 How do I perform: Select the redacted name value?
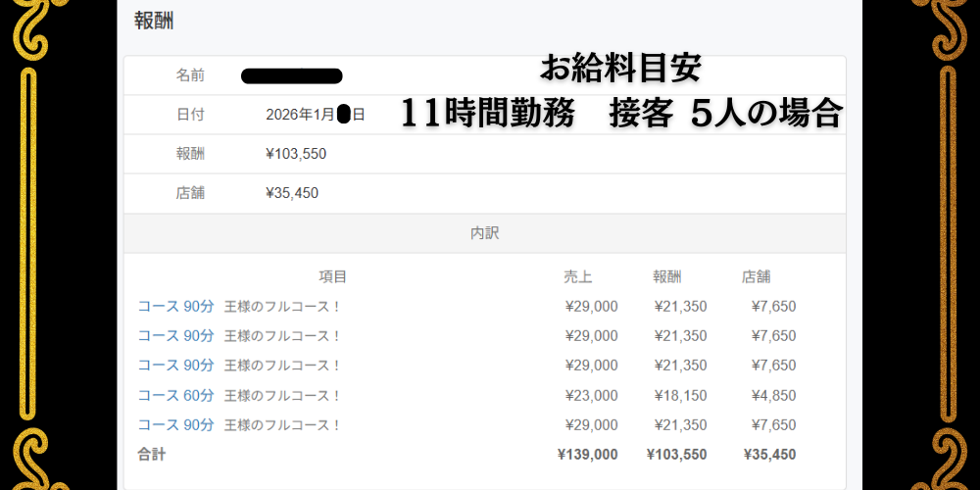click(x=291, y=75)
